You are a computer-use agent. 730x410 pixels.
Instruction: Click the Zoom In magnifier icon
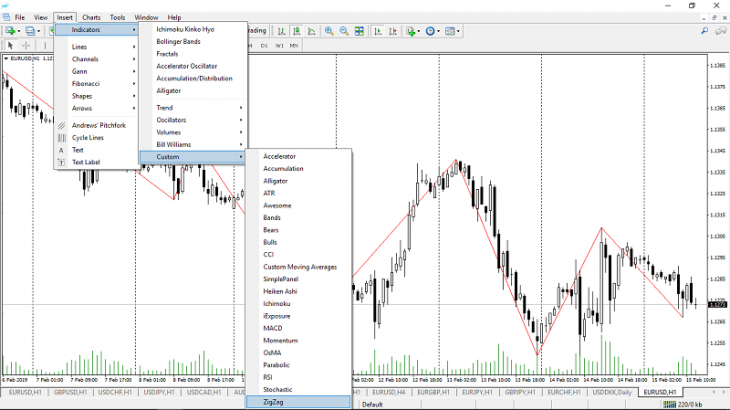click(330, 32)
